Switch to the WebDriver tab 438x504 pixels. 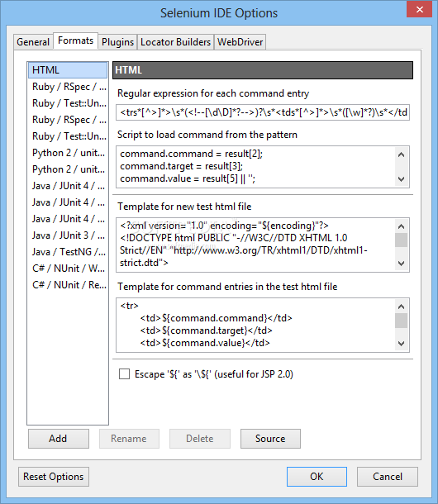pyautogui.click(x=240, y=42)
